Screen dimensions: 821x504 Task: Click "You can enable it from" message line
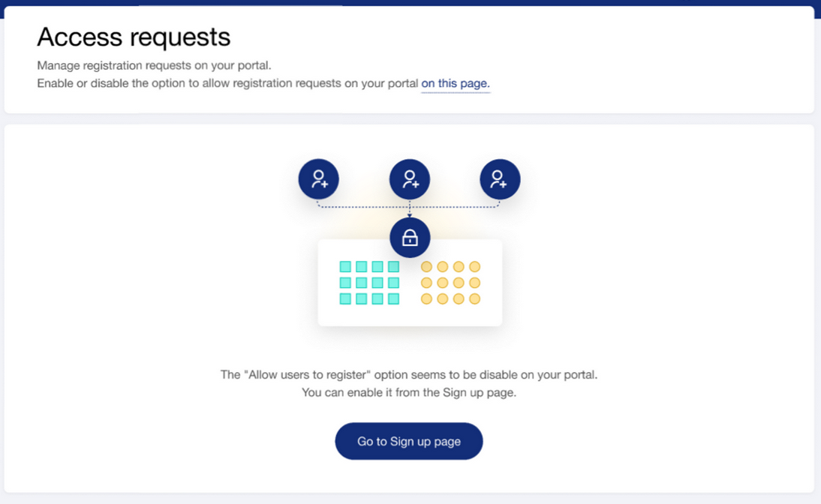point(409,392)
